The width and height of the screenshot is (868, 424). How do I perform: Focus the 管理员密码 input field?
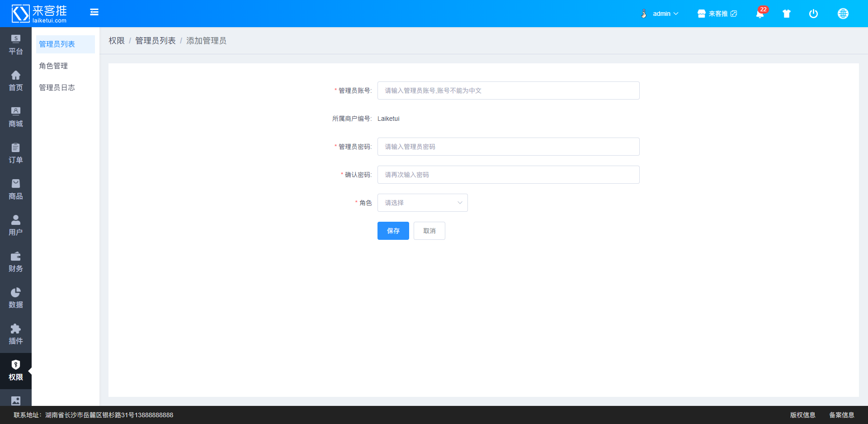pyautogui.click(x=509, y=147)
